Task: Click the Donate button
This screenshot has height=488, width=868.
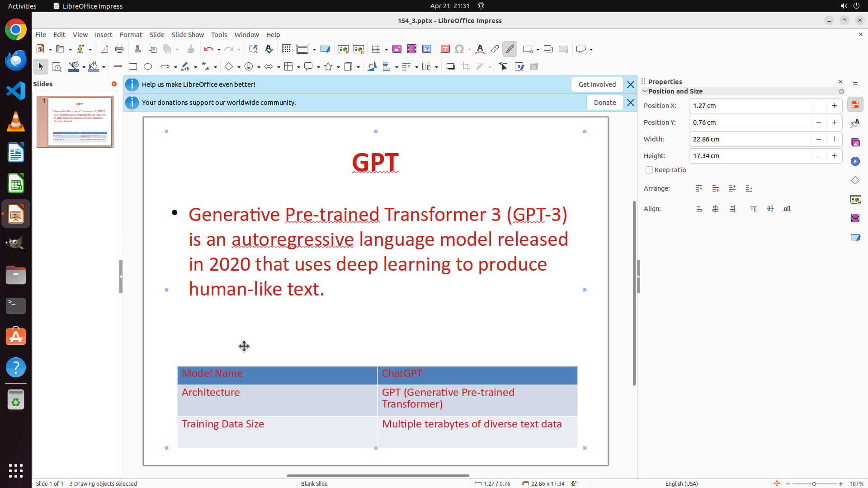Action: click(x=604, y=103)
